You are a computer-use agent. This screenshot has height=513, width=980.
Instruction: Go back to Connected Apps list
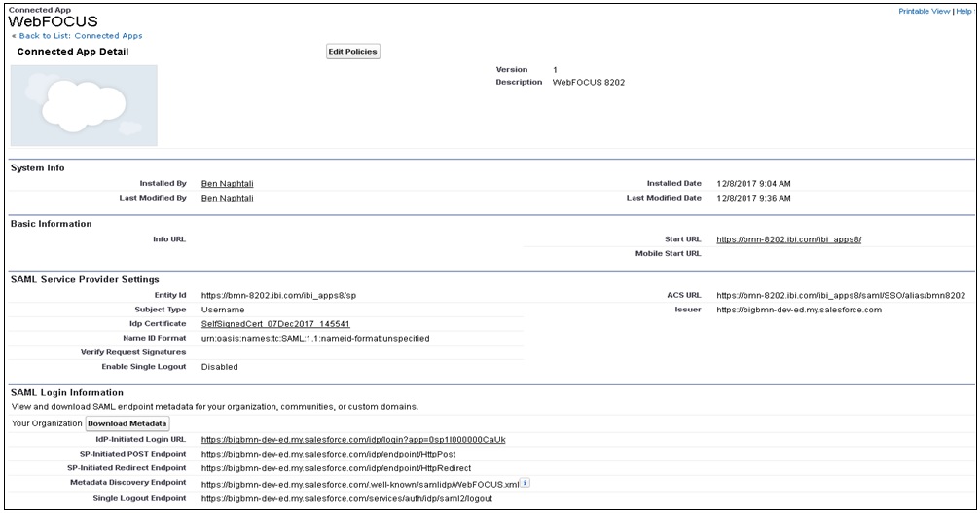81,36
